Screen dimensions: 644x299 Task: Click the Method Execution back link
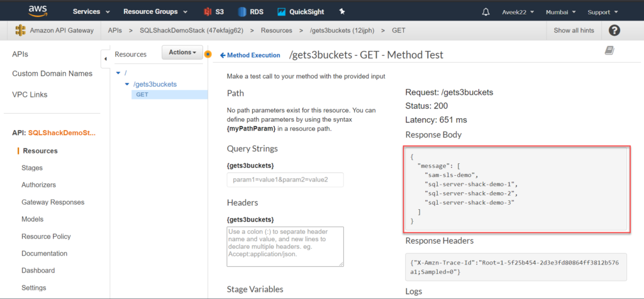click(x=250, y=55)
